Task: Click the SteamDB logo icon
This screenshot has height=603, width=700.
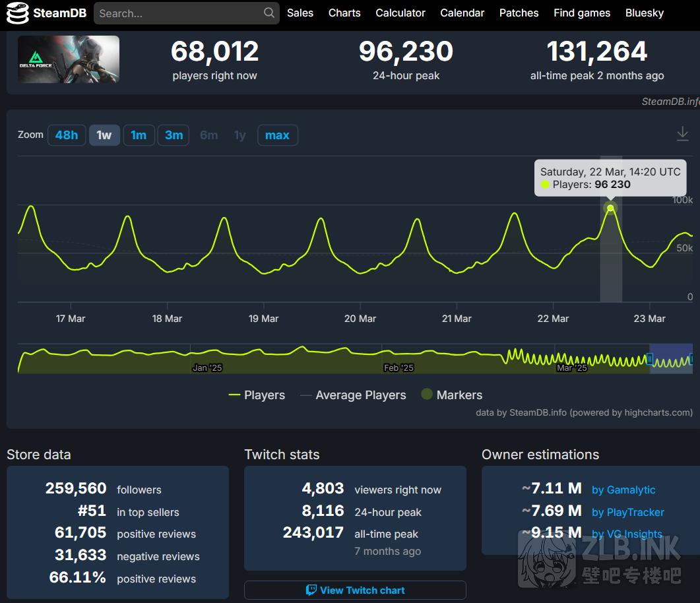Action: coord(18,13)
